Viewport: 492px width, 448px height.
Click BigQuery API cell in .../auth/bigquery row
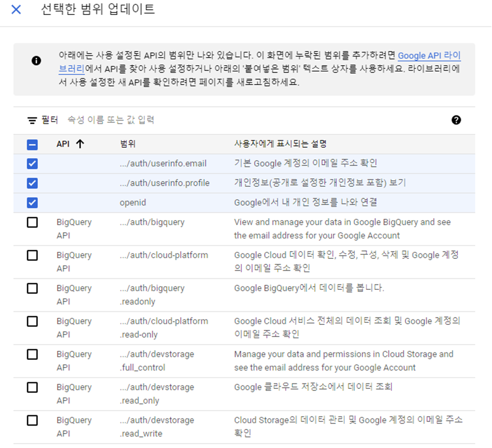[74, 229]
